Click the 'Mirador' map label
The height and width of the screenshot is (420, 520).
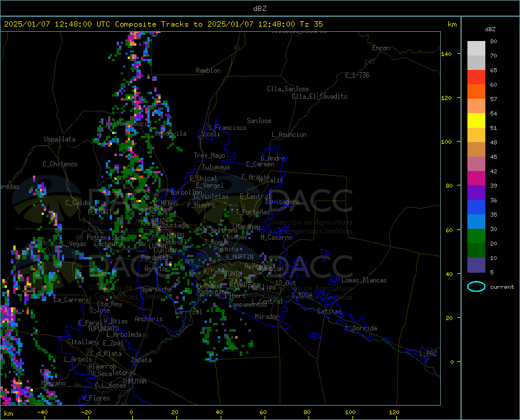click(267, 317)
